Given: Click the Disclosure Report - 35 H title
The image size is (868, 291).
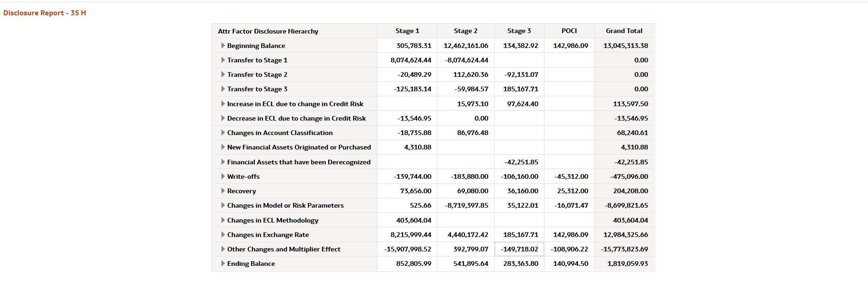Looking at the screenshot, I should pos(45,13).
